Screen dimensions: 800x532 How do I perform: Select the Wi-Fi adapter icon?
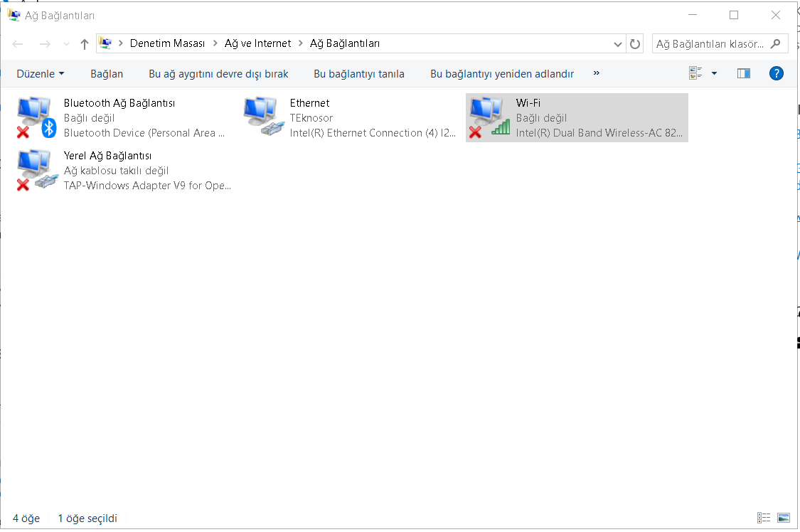489,117
